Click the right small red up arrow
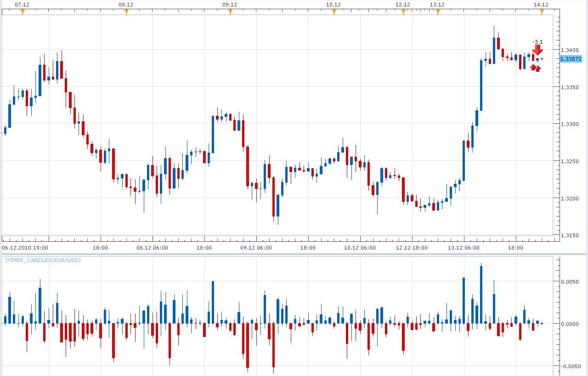 click(x=538, y=68)
